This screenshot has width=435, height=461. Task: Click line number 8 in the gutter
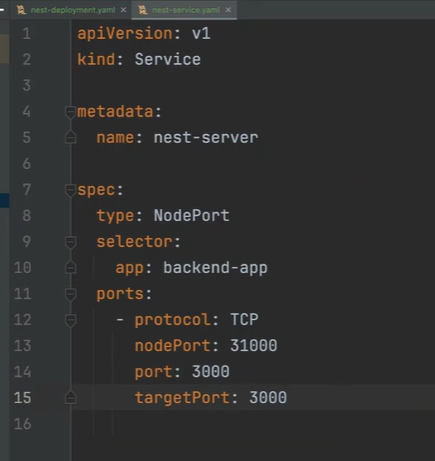(27, 216)
